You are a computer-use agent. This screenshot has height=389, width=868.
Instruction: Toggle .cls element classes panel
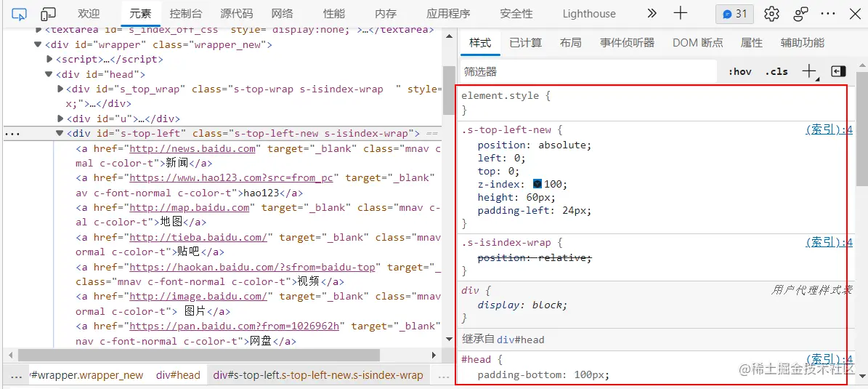click(776, 71)
